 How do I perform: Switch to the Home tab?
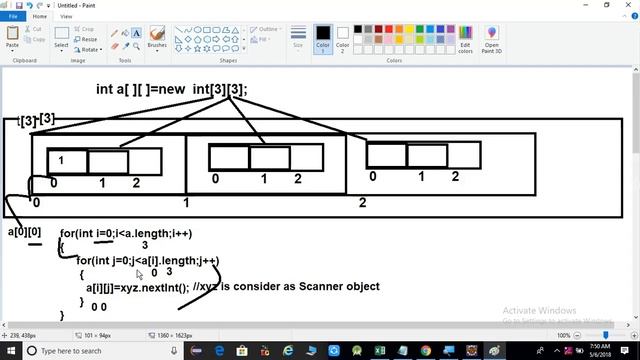click(x=40, y=16)
